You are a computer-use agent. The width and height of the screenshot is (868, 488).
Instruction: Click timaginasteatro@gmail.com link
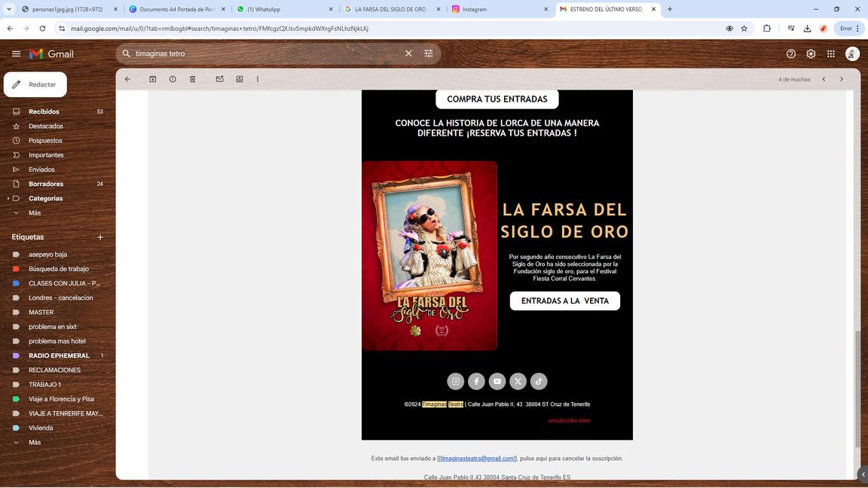tap(477, 458)
